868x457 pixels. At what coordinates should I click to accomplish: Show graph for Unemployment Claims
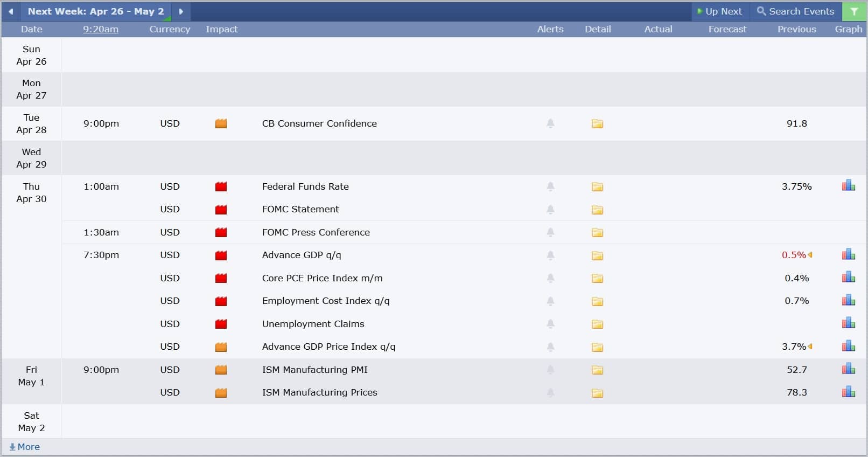(x=848, y=323)
